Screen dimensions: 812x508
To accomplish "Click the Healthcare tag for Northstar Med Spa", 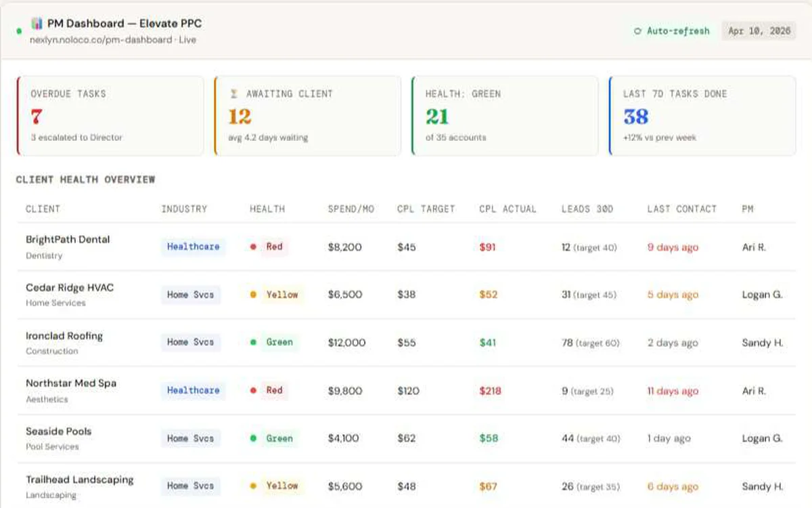I will [194, 391].
